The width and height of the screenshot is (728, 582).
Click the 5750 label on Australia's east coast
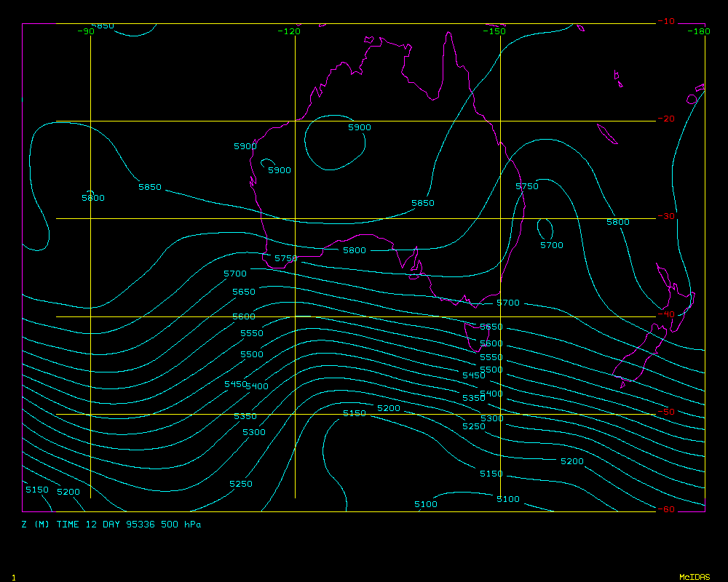click(527, 186)
